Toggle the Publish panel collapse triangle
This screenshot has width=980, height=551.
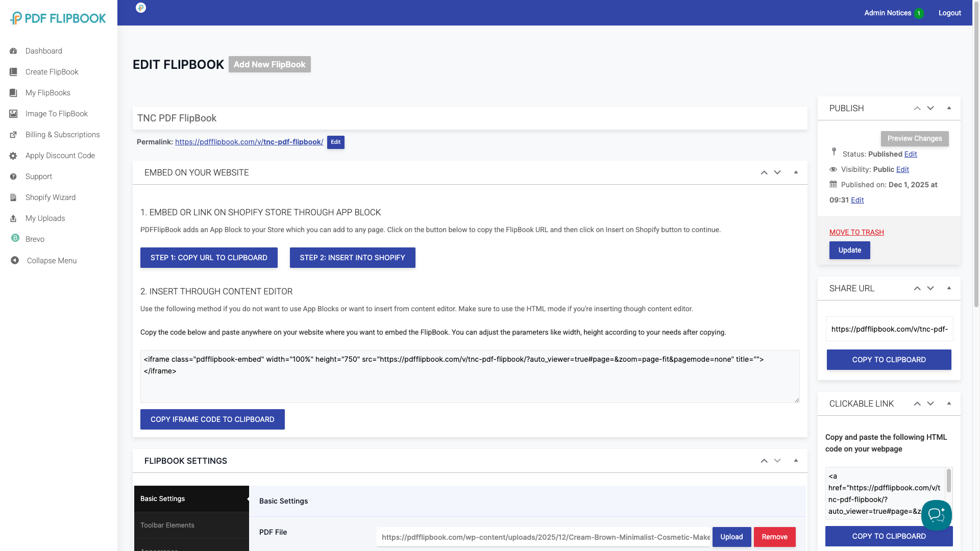949,108
